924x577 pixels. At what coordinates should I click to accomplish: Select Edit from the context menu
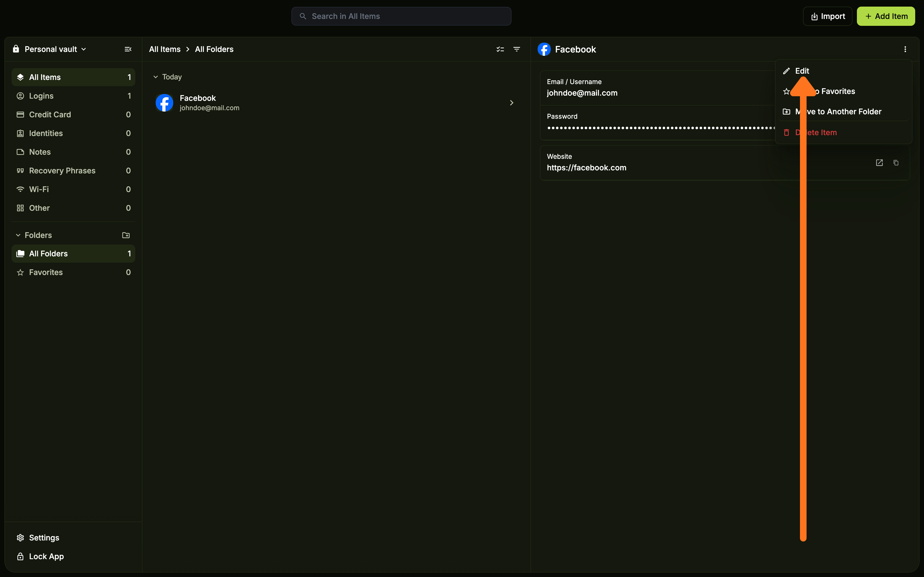click(802, 71)
